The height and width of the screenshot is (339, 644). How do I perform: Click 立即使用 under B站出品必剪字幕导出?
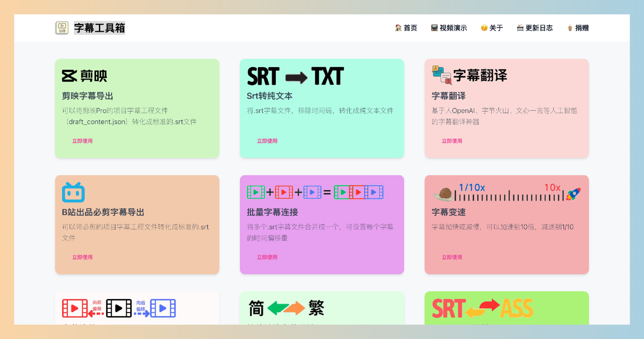[82, 257]
